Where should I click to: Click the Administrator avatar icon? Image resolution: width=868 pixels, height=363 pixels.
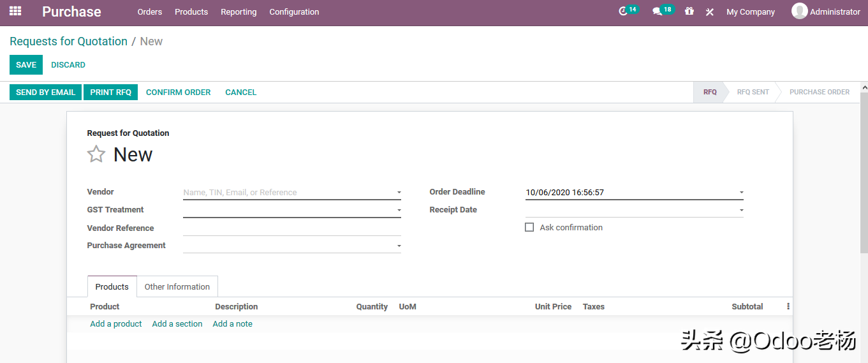pyautogui.click(x=799, y=11)
